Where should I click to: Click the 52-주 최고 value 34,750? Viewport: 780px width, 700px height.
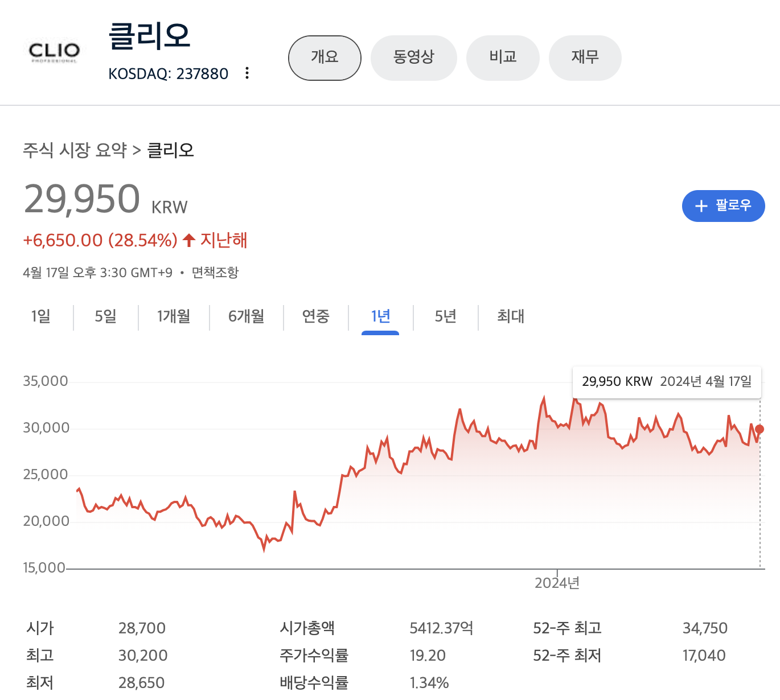click(705, 628)
